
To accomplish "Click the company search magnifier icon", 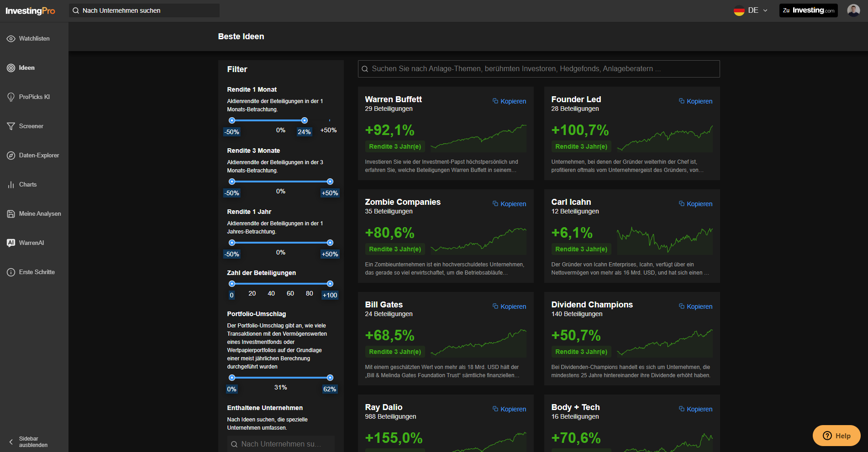I will pos(76,10).
